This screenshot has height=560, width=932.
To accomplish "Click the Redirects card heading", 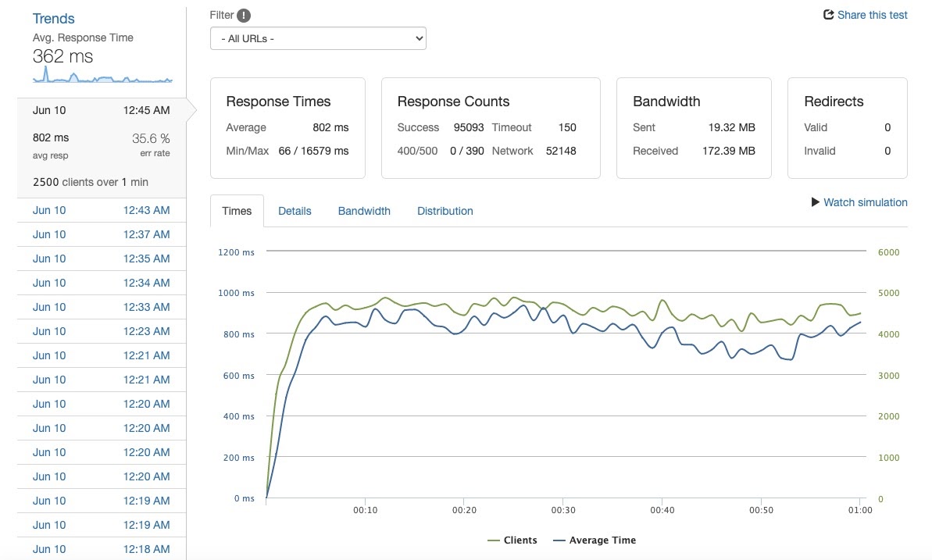I will (x=834, y=101).
